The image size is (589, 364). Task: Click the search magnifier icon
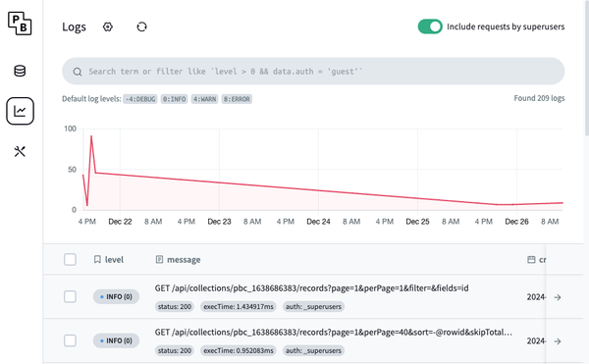(78, 72)
